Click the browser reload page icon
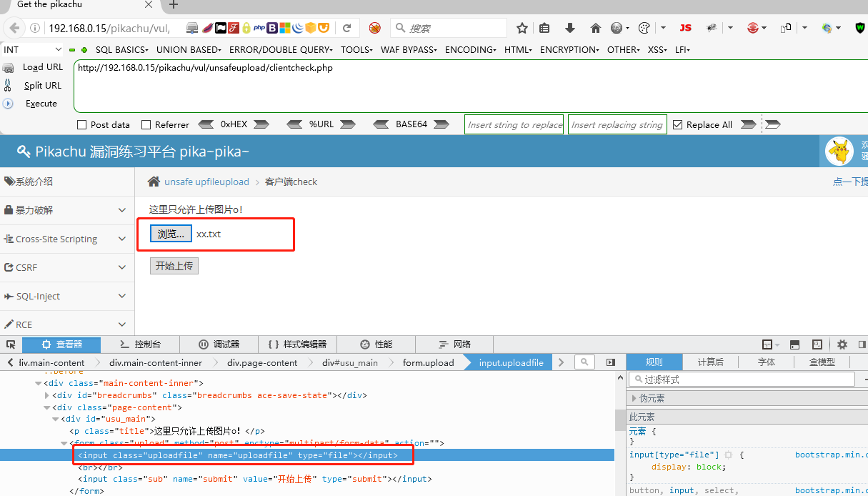This screenshot has height=496, width=868. pyautogui.click(x=347, y=29)
